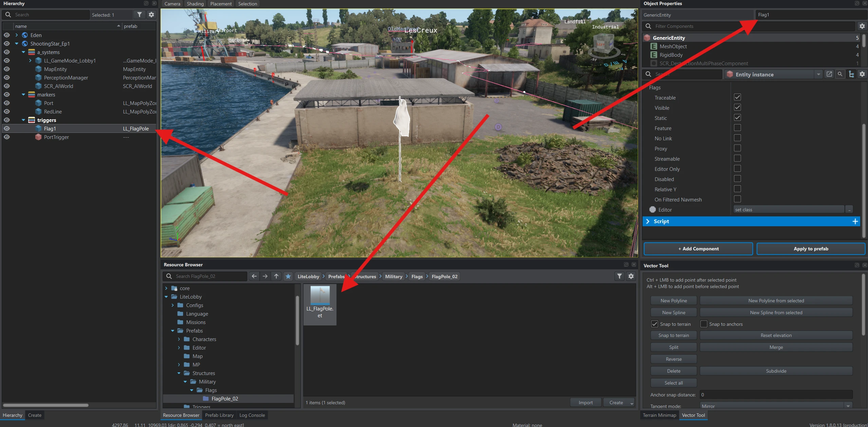Navigate forward in Resource Browser
The height and width of the screenshot is (427, 868).
coord(265,277)
